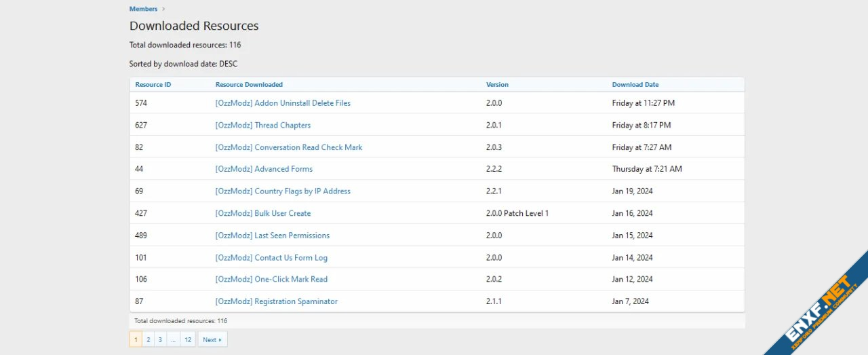Go to page 2 of results

[148, 339]
